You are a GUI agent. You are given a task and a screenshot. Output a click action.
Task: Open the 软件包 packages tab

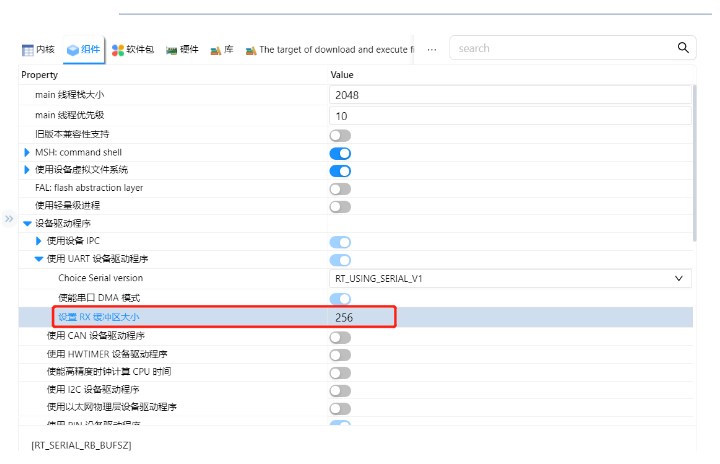(x=133, y=49)
